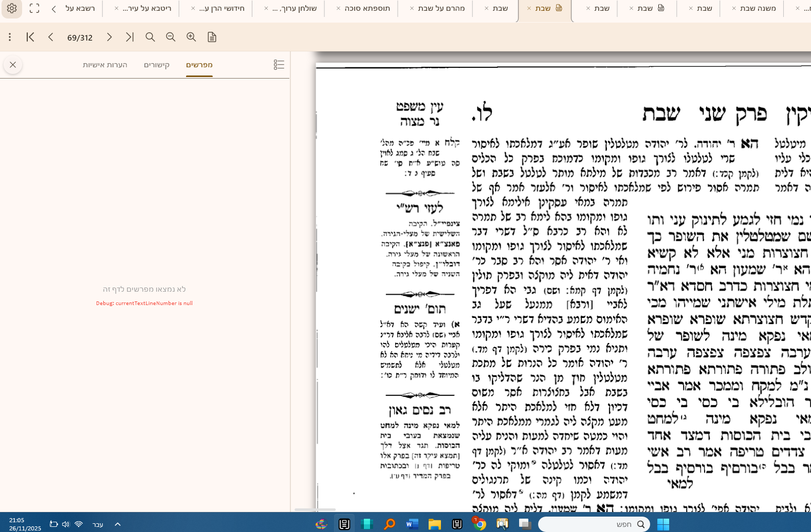
Task: Switch to the הערות אישיות tab
Action: pyautogui.click(x=105, y=65)
